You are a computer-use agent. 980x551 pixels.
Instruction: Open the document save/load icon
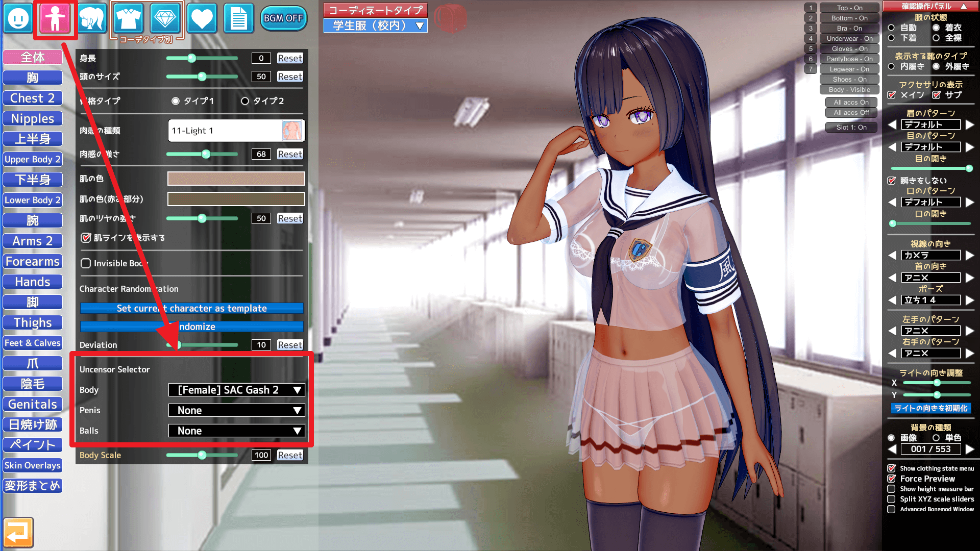coord(238,19)
